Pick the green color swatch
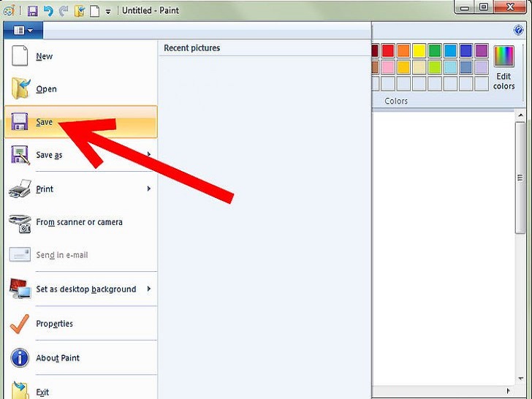 click(435, 50)
